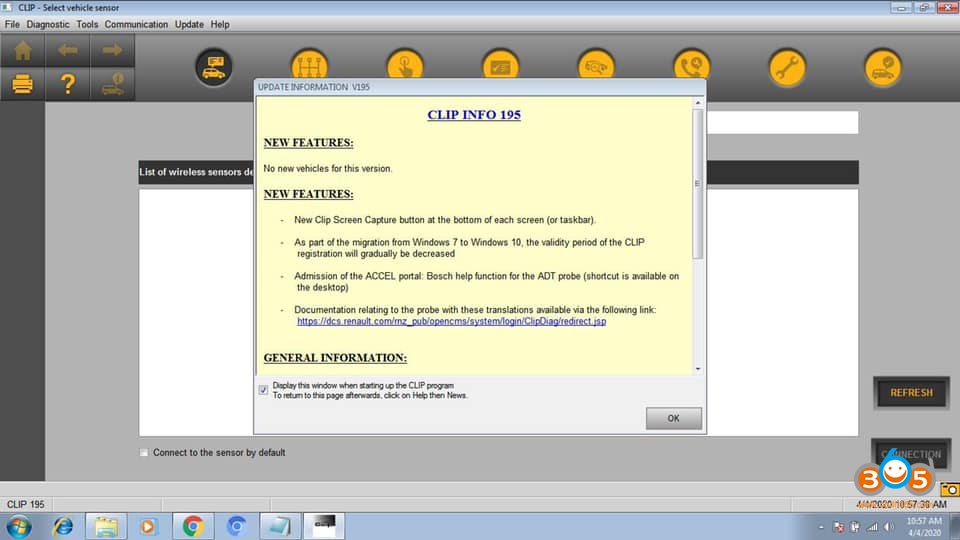Click the printer icon
Screen dimensions: 960x540
(x=23, y=83)
